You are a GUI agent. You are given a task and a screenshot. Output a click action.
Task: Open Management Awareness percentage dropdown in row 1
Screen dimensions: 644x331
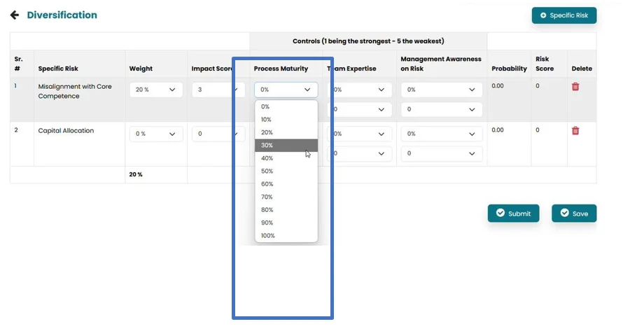pos(442,90)
